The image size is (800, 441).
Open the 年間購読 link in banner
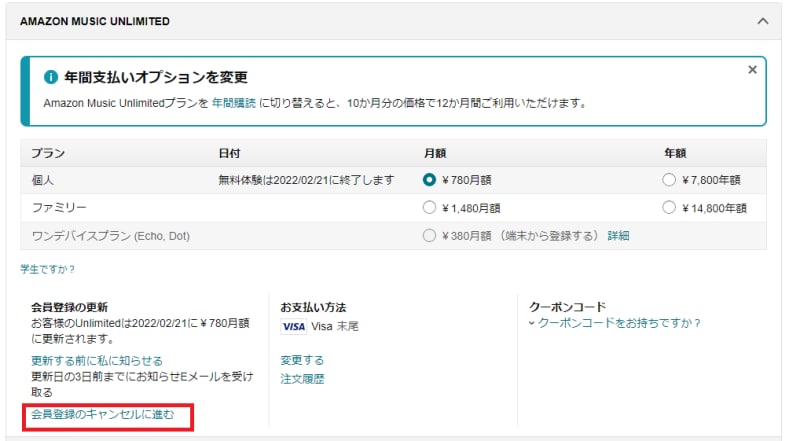click(x=233, y=103)
